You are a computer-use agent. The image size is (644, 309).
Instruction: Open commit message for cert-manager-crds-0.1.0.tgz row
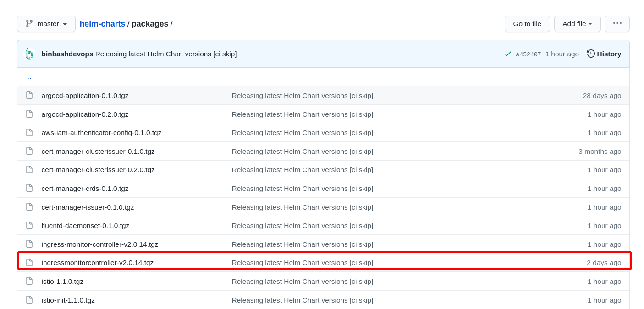pyautogui.click(x=303, y=189)
